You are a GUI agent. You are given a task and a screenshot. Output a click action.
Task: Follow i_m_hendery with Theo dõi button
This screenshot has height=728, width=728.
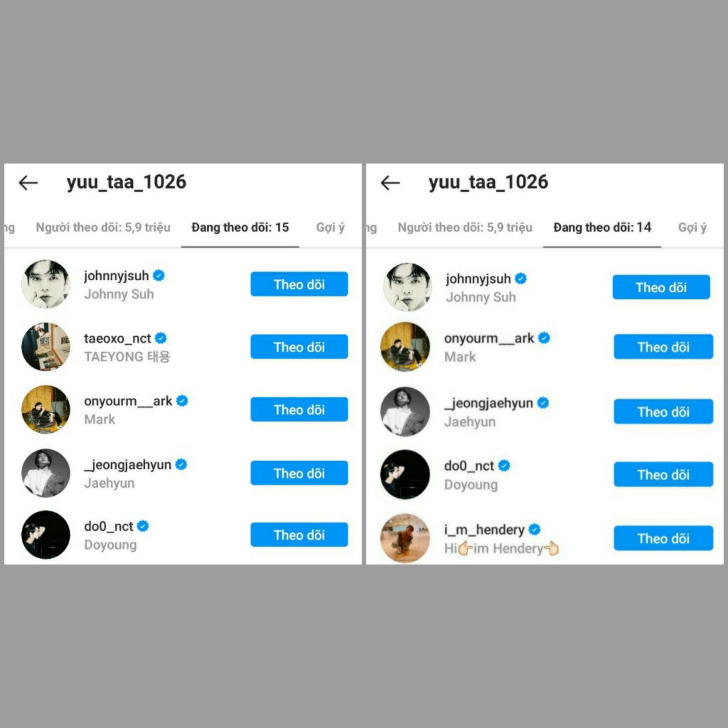[x=664, y=538]
